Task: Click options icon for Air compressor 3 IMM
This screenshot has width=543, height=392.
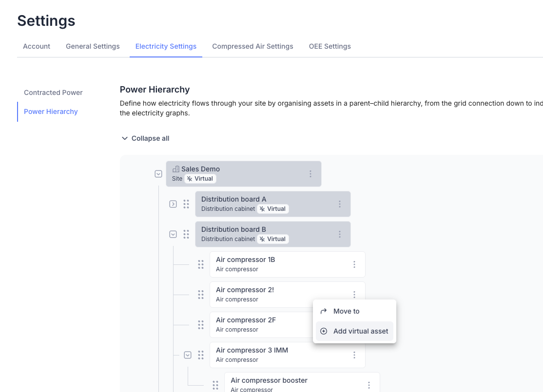Action: (x=354, y=355)
